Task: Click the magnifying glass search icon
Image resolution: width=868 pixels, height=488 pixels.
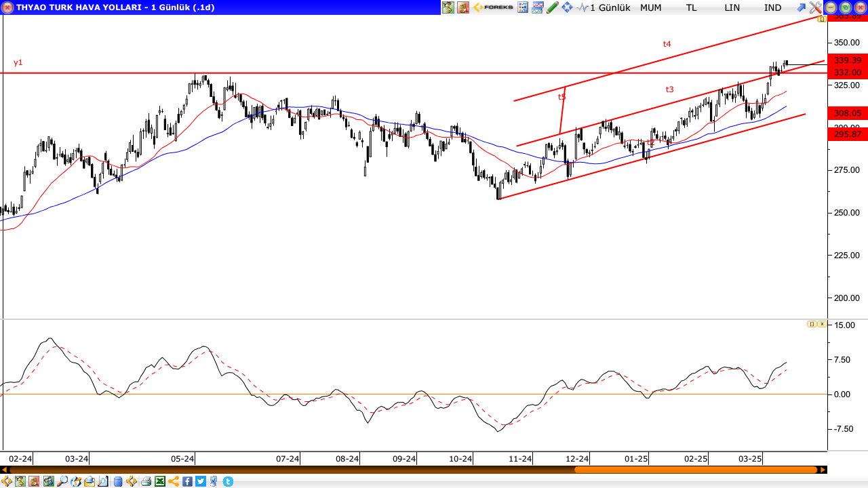Action: (62, 481)
